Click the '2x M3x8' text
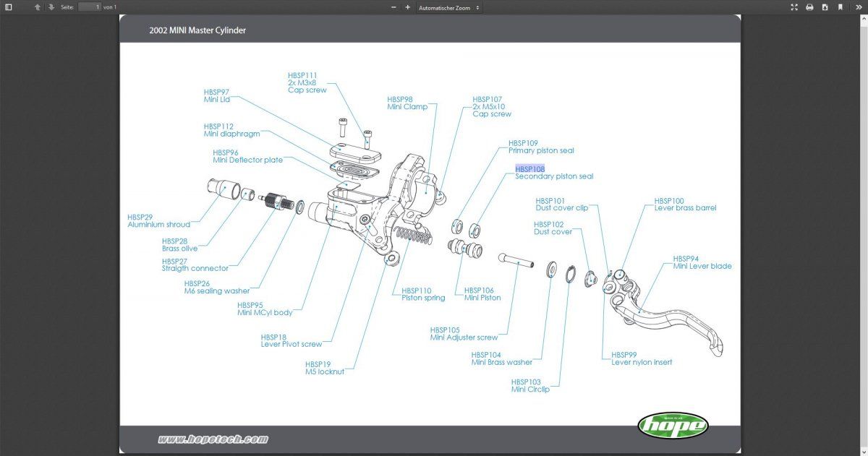 pyautogui.click(x=301, y=82)
